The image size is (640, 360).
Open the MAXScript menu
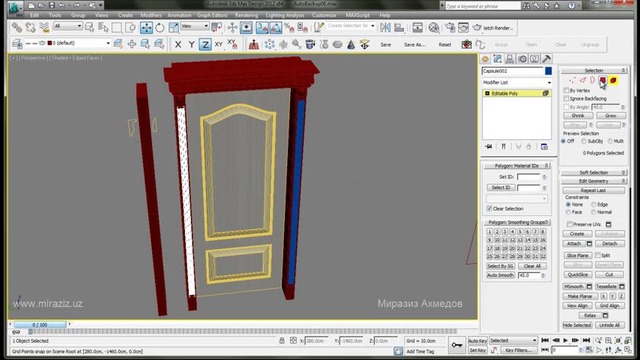(x=358, y=15)
